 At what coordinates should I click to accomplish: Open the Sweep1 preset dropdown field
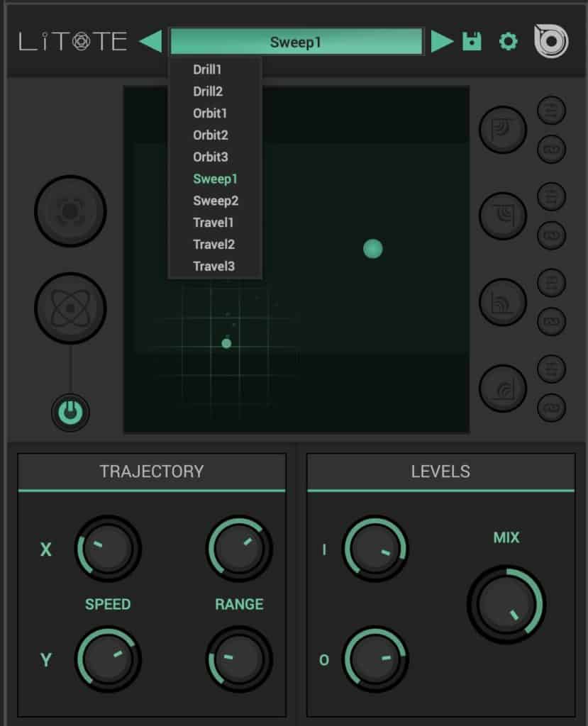click(296, 42)
